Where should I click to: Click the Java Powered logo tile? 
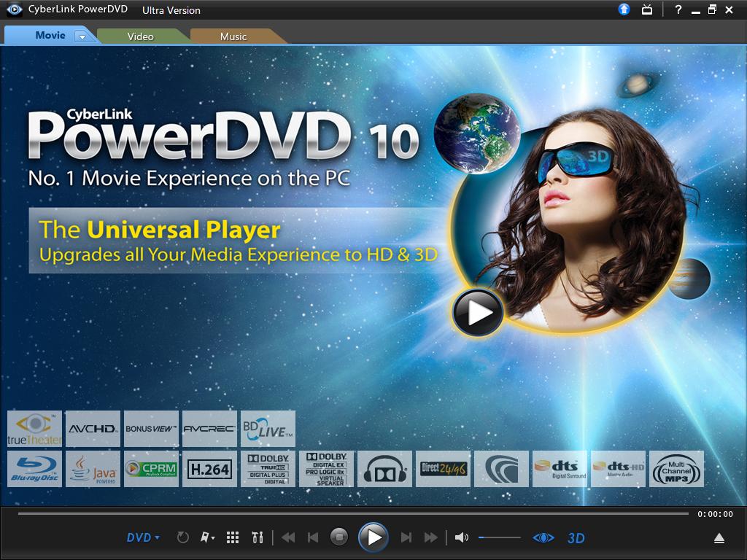point(93,469)
